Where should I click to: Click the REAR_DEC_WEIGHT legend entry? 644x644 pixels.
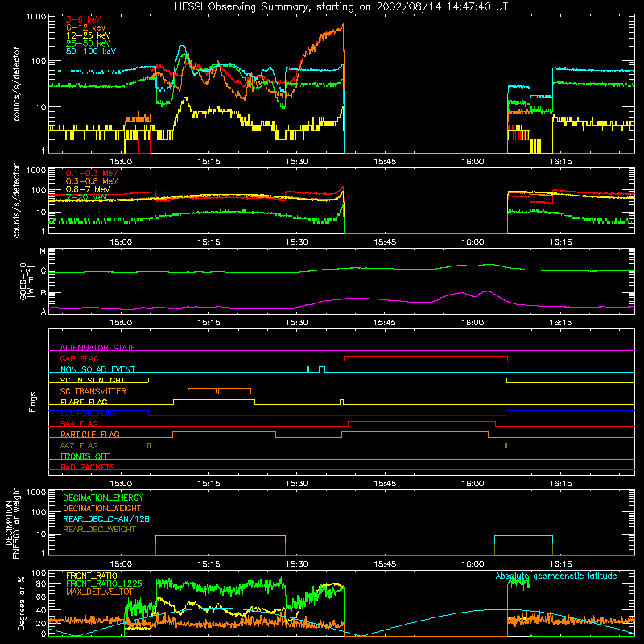(99, 530)
